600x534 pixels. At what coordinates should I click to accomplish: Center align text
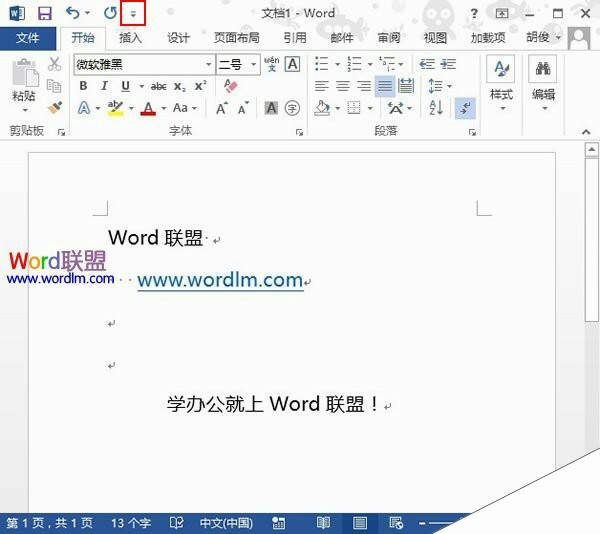(x=343, y=86)
